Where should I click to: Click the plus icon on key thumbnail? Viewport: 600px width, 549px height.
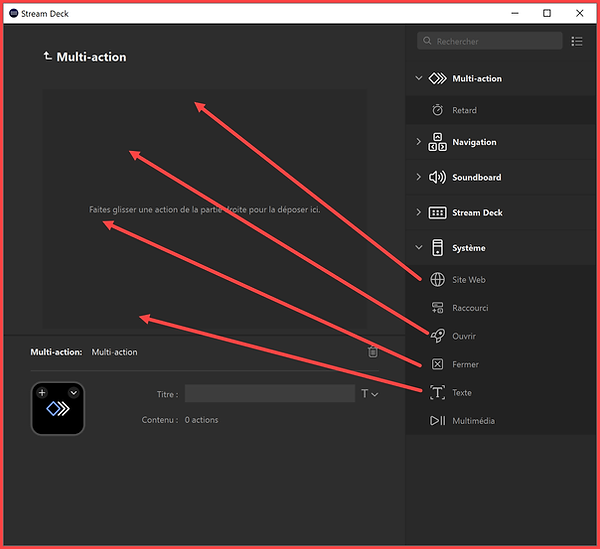42,393
